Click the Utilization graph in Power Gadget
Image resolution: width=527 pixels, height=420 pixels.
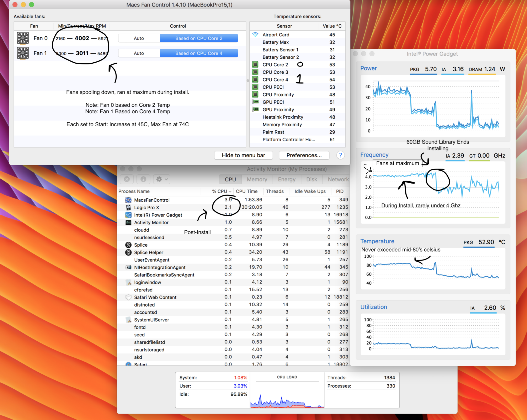433,334
